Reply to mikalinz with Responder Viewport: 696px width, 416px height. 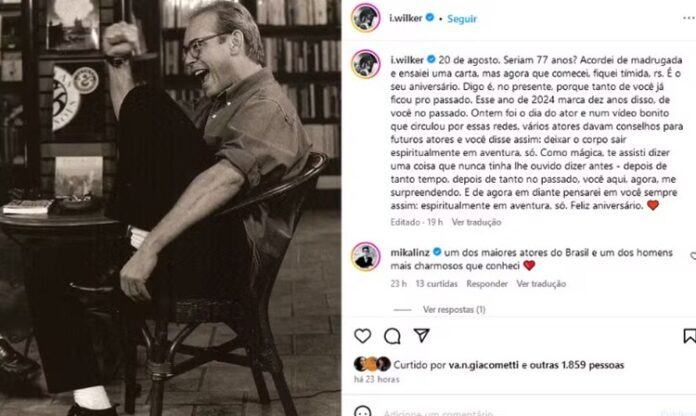point(486,284)
